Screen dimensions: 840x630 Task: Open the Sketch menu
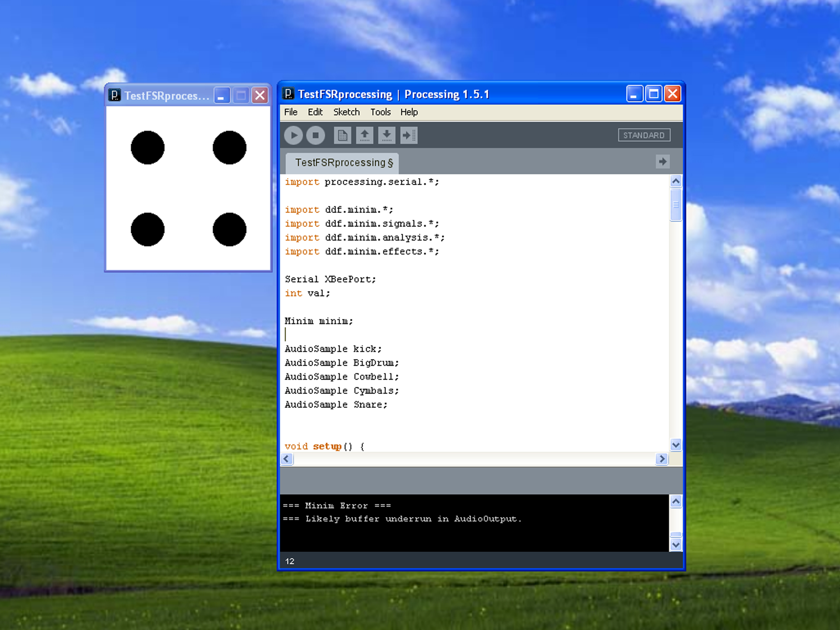pyautogui.click(x=346, y=112)
